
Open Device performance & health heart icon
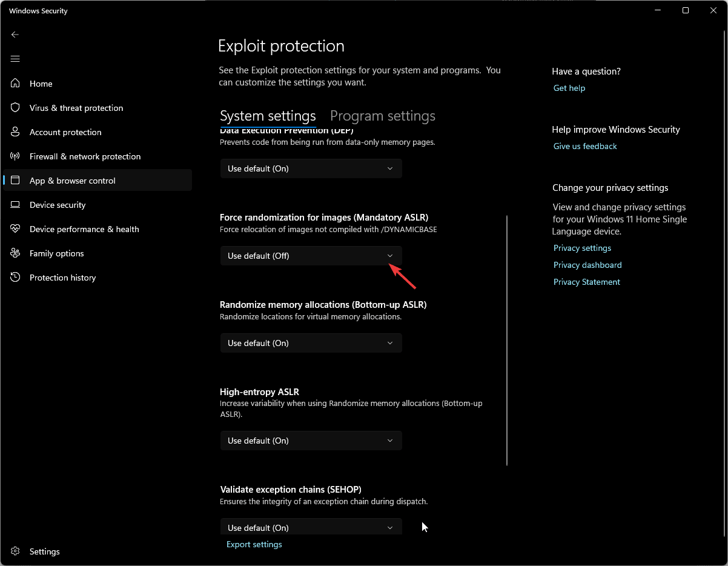(x=16, y=229)
